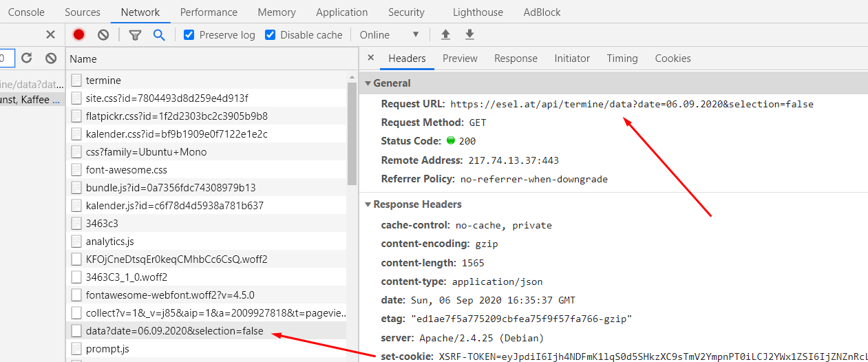Toggle the request filter funnel icon
Screen dimensions: 868x362
click(x=135, y=34)
